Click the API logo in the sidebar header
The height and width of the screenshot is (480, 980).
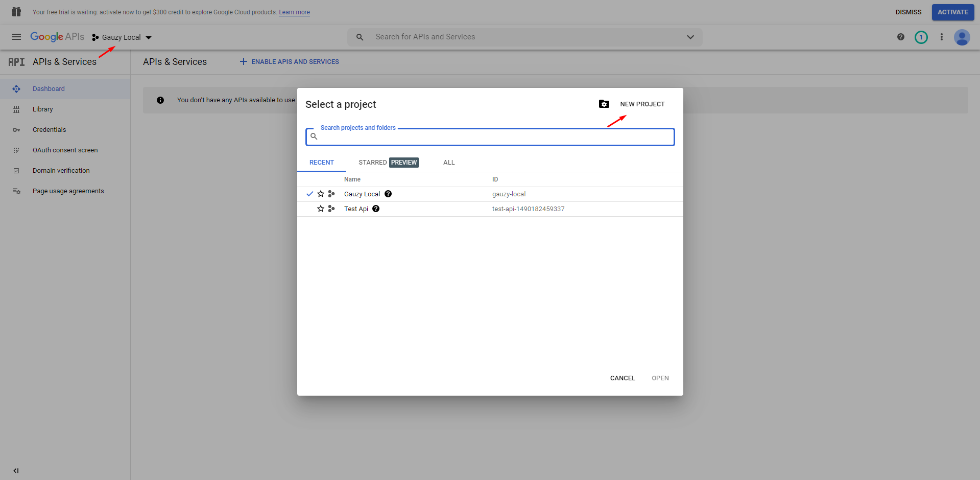point(16,62)
